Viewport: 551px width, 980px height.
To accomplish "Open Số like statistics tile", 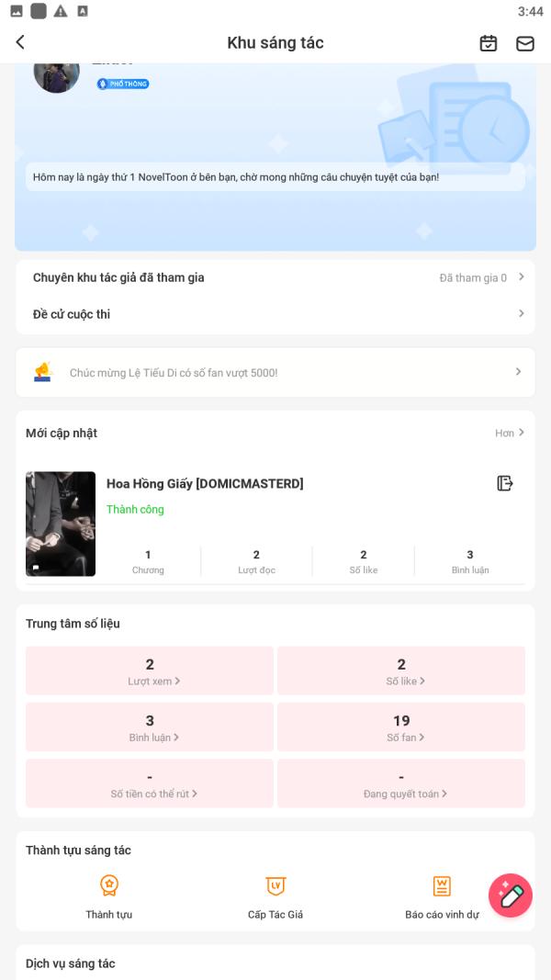I will tap(401, 670).
